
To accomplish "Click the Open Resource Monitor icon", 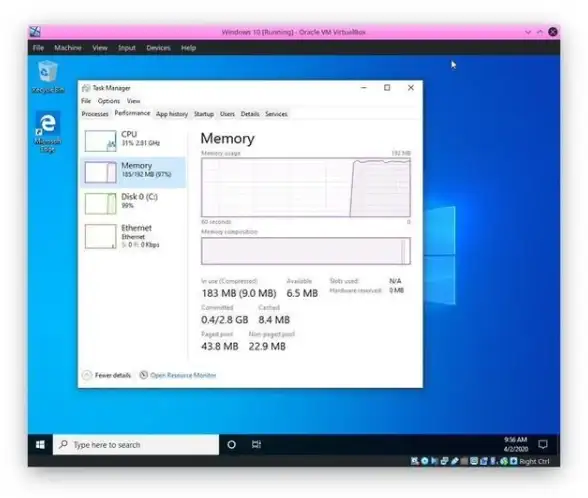I will point(144,375).
